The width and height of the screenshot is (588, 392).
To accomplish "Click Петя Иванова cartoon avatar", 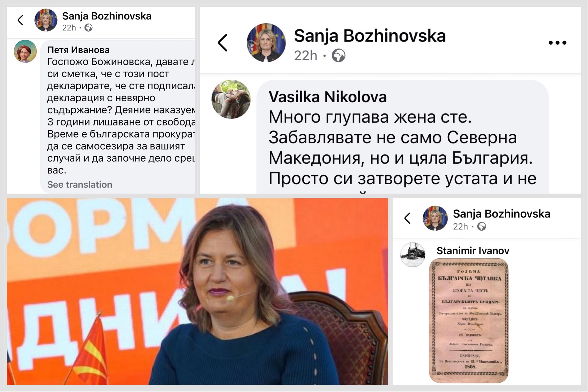I will click(x=25, y=51).
